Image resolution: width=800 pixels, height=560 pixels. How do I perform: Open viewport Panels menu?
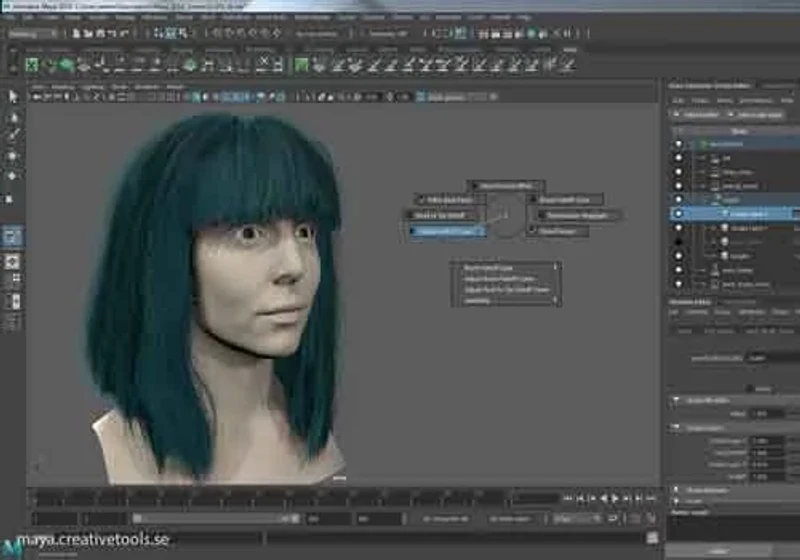tap(175, 87)
